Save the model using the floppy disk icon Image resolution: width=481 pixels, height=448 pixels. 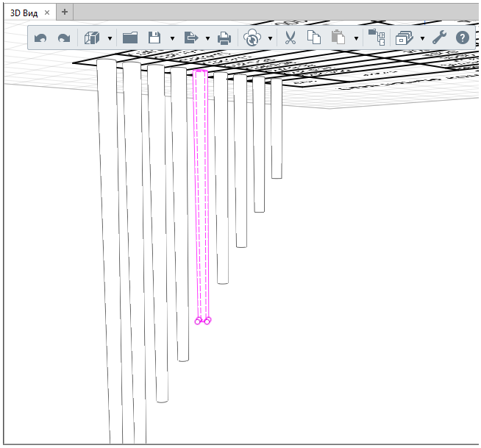(x=154, y=38)
